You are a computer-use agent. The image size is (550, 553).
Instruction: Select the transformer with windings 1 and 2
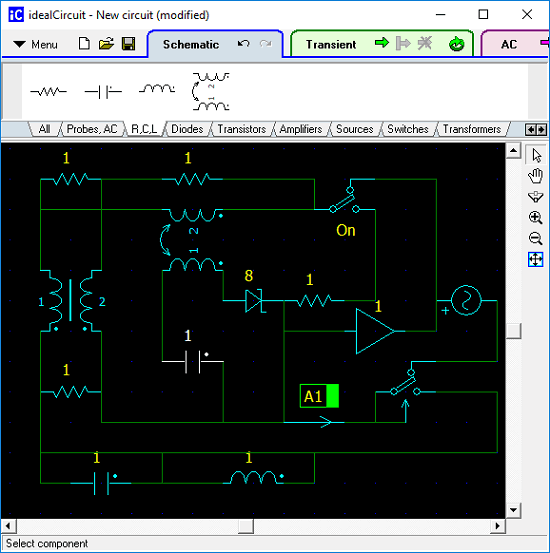[71, 300]
